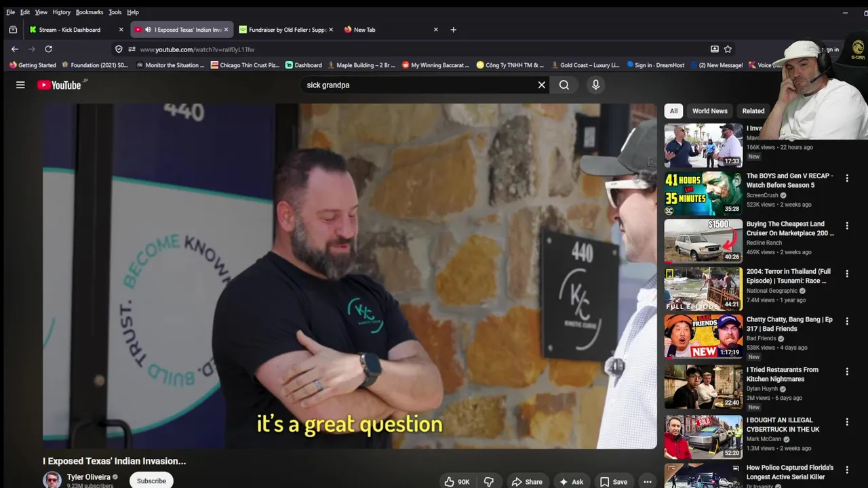
Task: Open Gold Coast Luxury bookmark
Action: click(585, 65)
